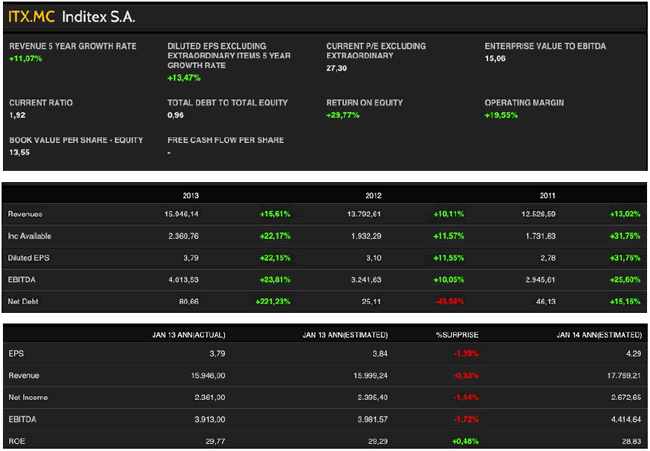Click the Free Cash Flow Per Share label
The height and width of the screenshot is (451, 650).
225,140
